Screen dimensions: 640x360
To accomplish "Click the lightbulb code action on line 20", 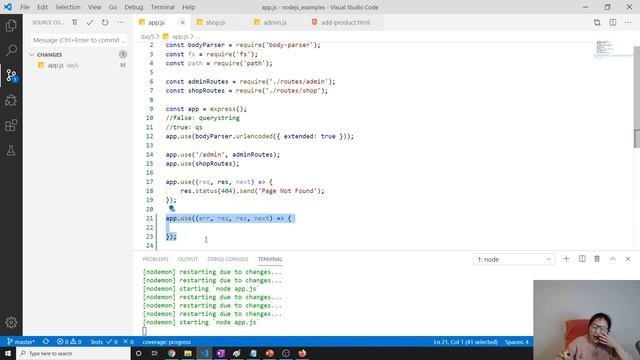I will coord(172,209).
